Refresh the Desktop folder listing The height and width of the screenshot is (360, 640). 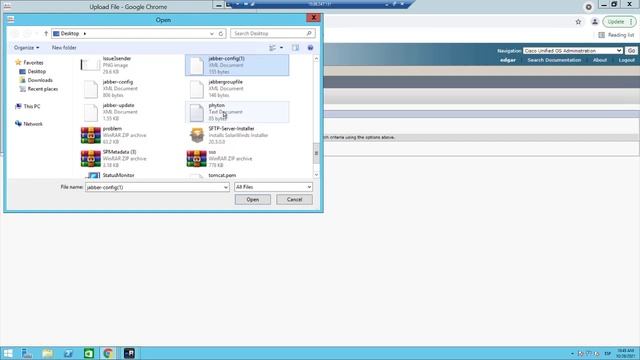(221, 33)
